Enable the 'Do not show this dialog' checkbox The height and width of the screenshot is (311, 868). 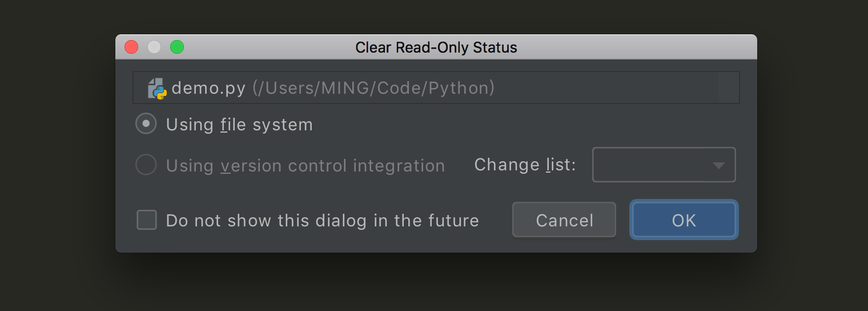pyautogui.click(x=147, y=220)
